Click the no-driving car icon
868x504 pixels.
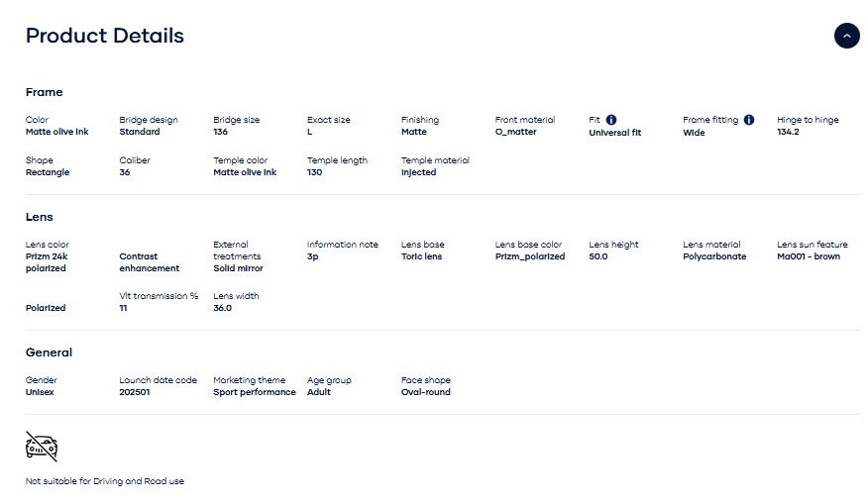[42, 447]
